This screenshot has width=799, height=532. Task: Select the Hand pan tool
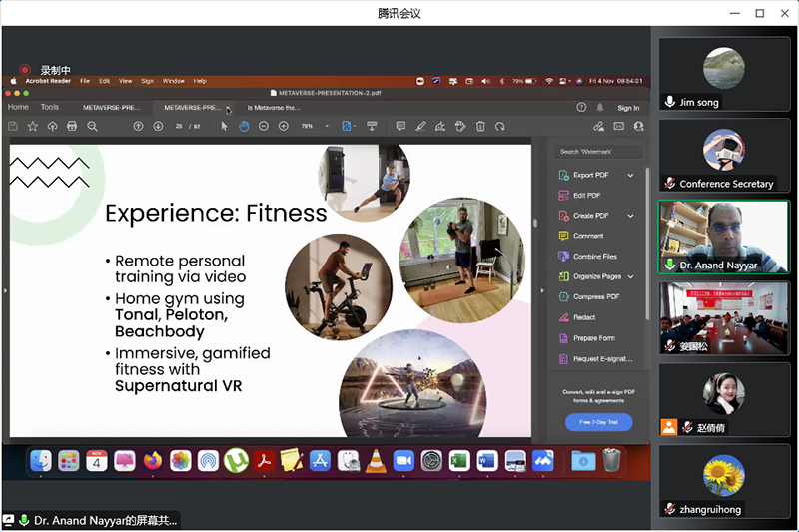point(244,126)
